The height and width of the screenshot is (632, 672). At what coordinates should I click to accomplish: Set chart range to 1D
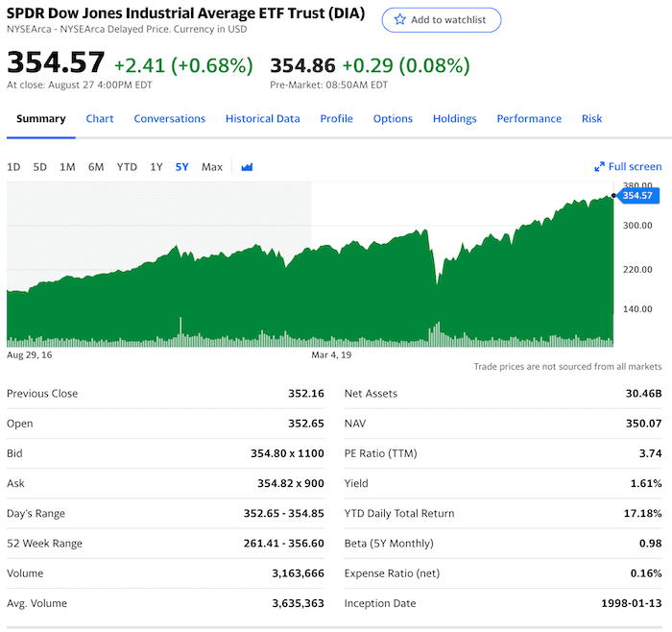[13, 167]
